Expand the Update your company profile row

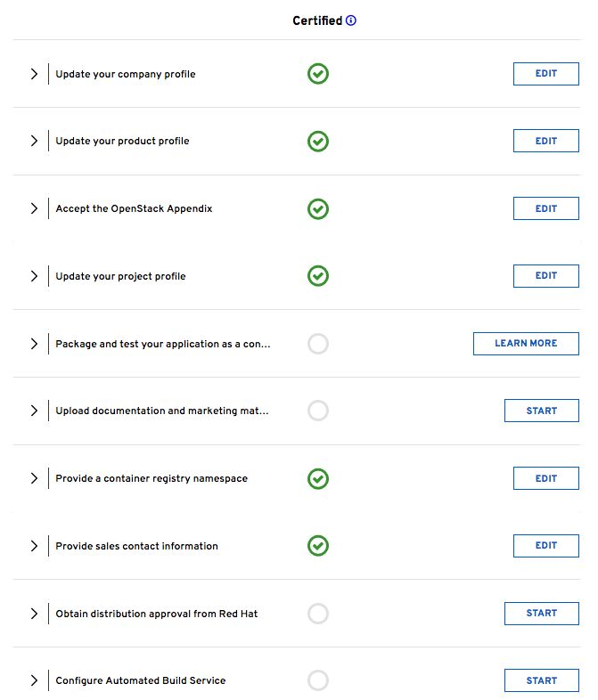click(34, 74)
